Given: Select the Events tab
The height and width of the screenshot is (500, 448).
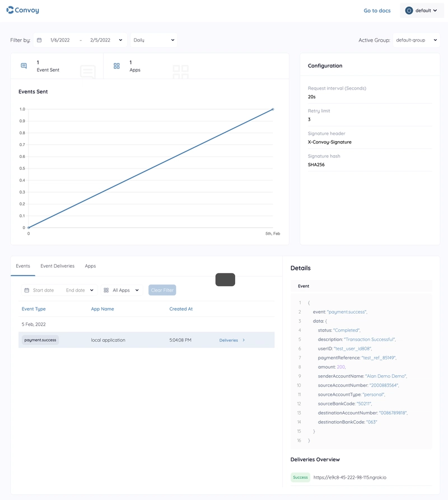Looking at the screenshot, I should 23,266.
